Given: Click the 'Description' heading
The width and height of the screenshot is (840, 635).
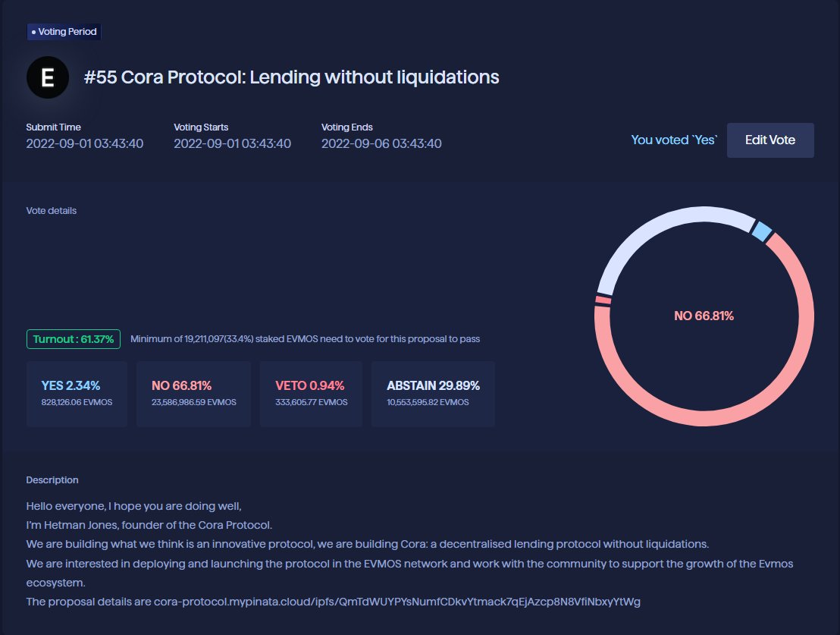Looking at the screenshot, I should pyautogui.click(x=52, y=480).
